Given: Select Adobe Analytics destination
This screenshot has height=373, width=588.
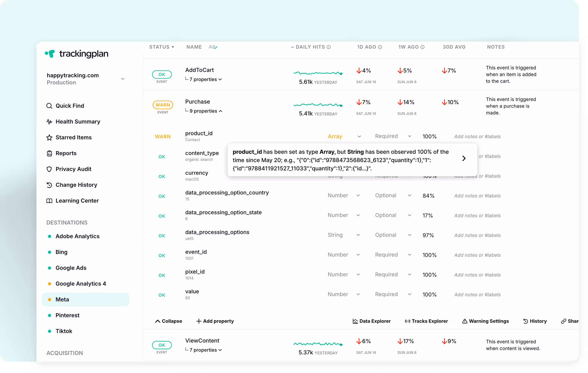Looking at the screenshot, I should point(77,236).
